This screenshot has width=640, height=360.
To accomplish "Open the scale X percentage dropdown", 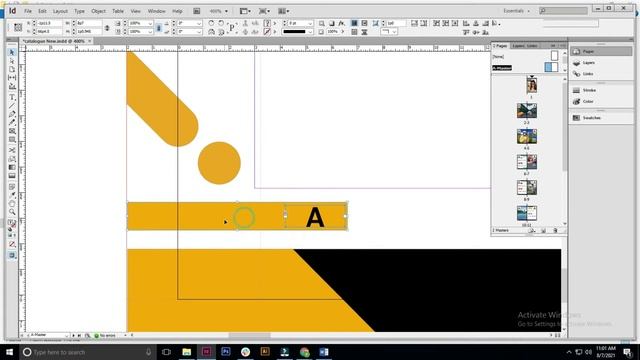I will coord(150,23).
